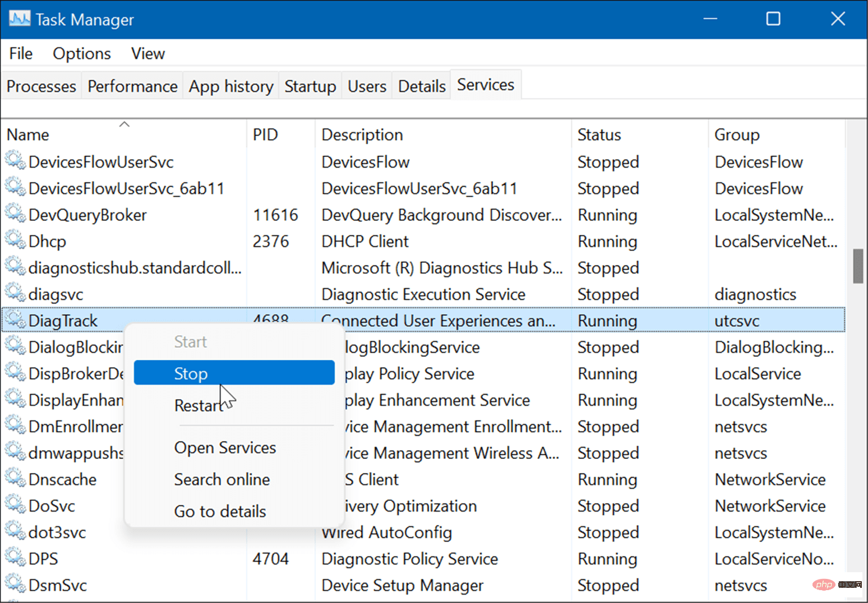Select the Dhcp service name
Screen dimensions: 868x603
tap(47, 242)
